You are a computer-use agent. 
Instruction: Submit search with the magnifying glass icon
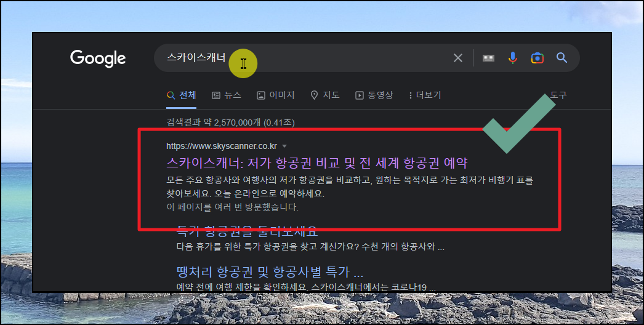[562, 57]
